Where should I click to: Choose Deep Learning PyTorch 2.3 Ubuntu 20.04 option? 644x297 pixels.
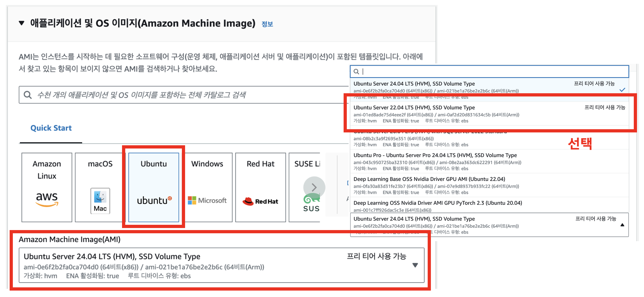pyautogui.click(x=489, y=205)
